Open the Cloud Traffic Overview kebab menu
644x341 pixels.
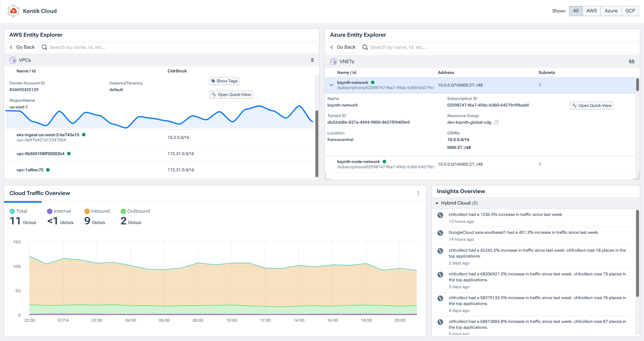click(x=418, y=193)
